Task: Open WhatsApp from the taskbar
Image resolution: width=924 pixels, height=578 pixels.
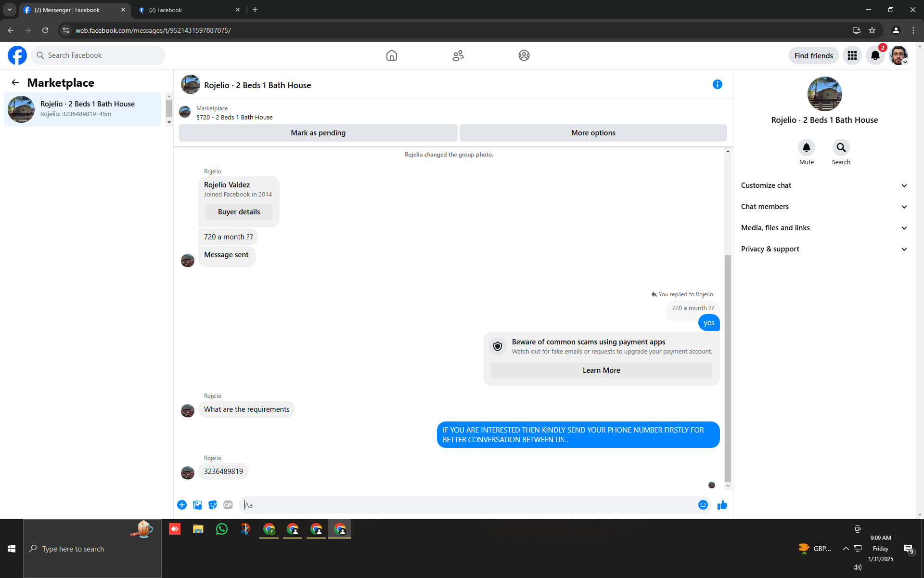Action: 222,529
